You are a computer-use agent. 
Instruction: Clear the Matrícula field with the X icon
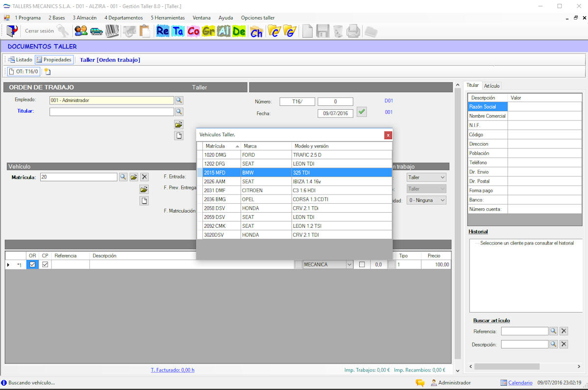144,177
